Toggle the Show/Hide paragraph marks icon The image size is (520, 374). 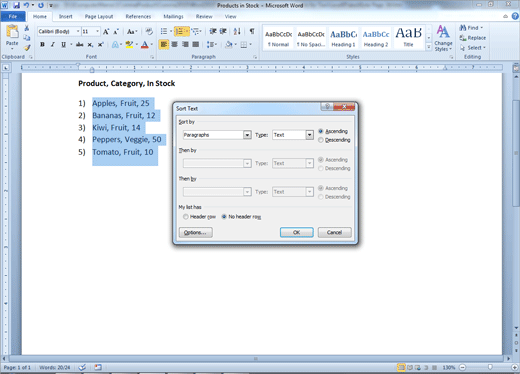click(x=252, y=31)
